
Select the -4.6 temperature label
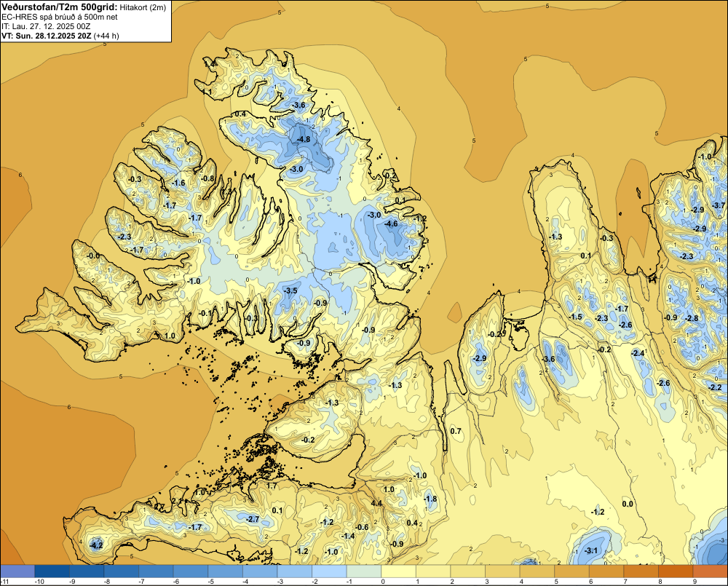point(391,223)
